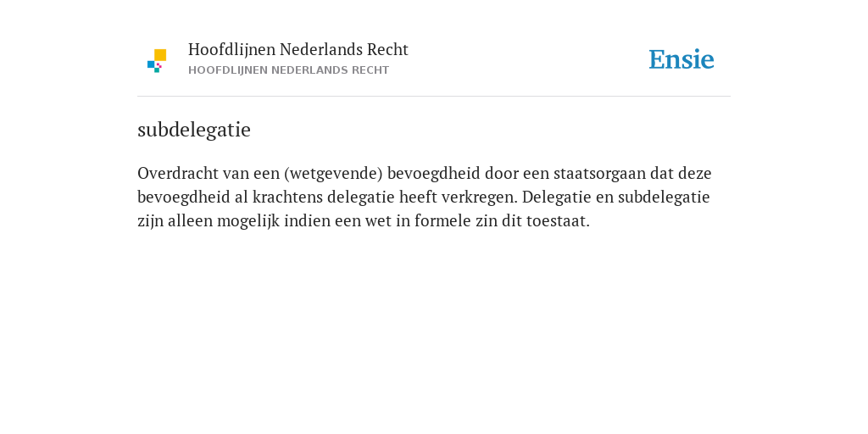The width and height of the screenshot is (868, 434).
Task: Select the subdelegatie heading
Action: pos(194,130)
